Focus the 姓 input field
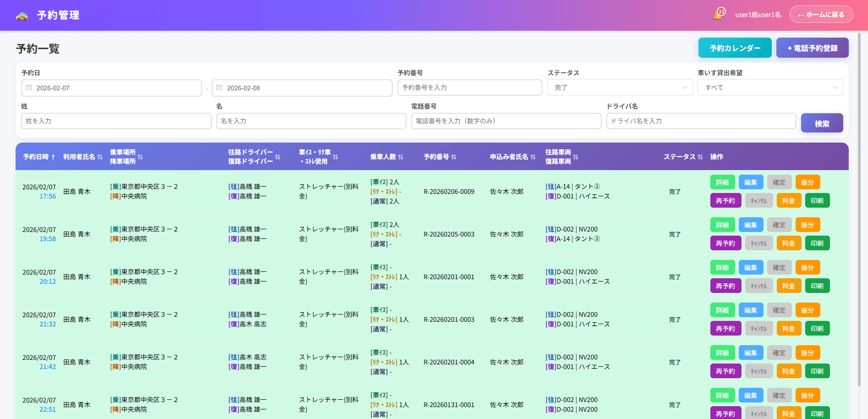The width and height of the screenshot is (868, 419). pos(116,121)
